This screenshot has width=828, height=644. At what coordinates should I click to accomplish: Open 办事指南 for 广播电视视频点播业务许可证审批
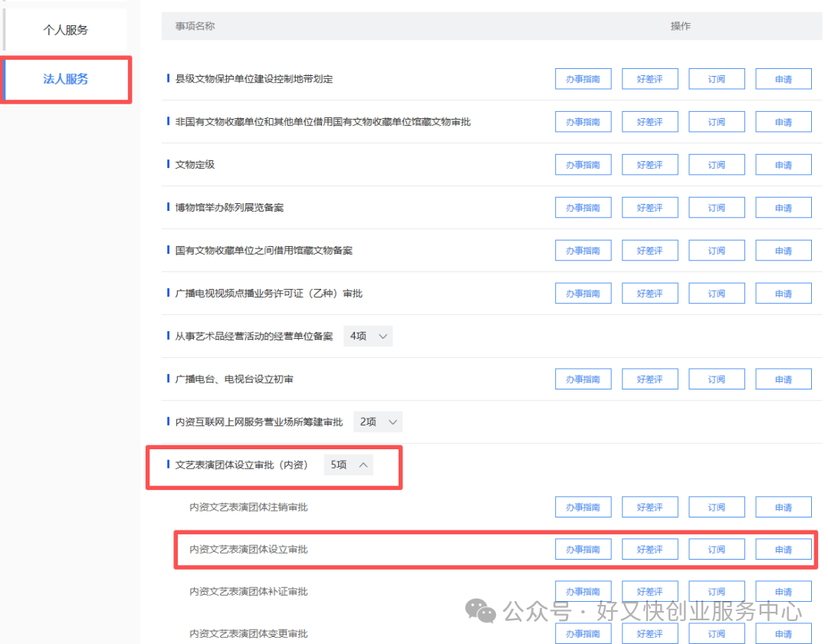583,293
